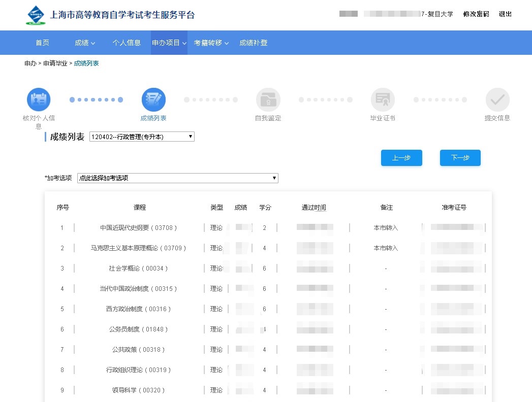Screen dimensions: 532x402
Task: Expand the 考籍转移 navigation menu
Action: [211, 43]
